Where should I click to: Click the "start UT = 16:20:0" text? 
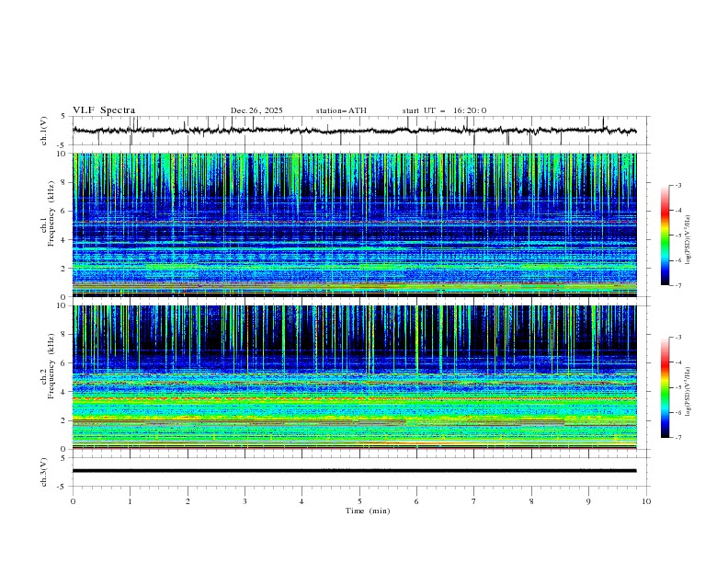pos(444,110)
